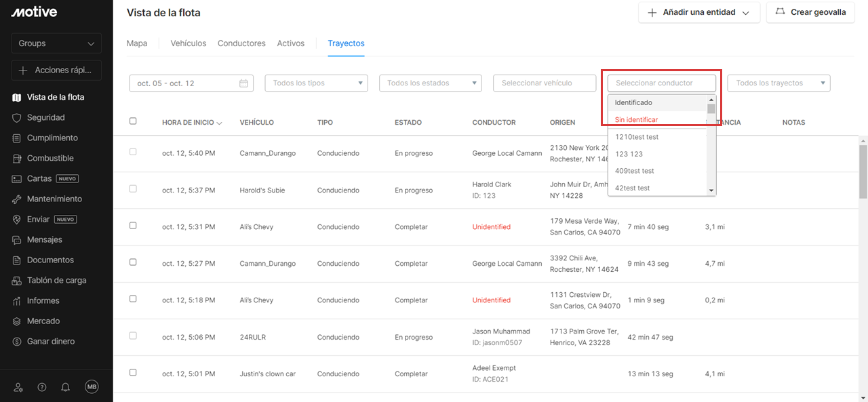868x402 pixels.
Task: Open the Todos los trayectos filter
Action: click(779, 83)
